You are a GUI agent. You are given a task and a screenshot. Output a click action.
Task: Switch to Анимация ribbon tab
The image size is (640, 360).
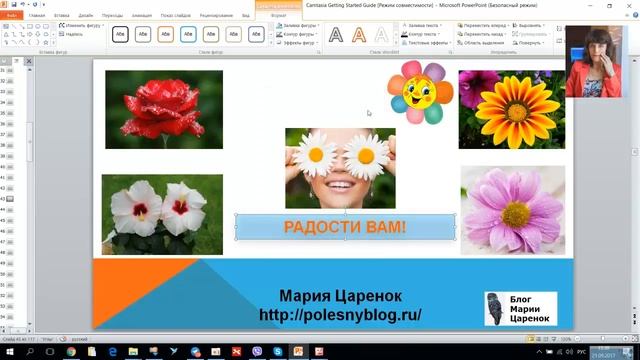[142, 16]
